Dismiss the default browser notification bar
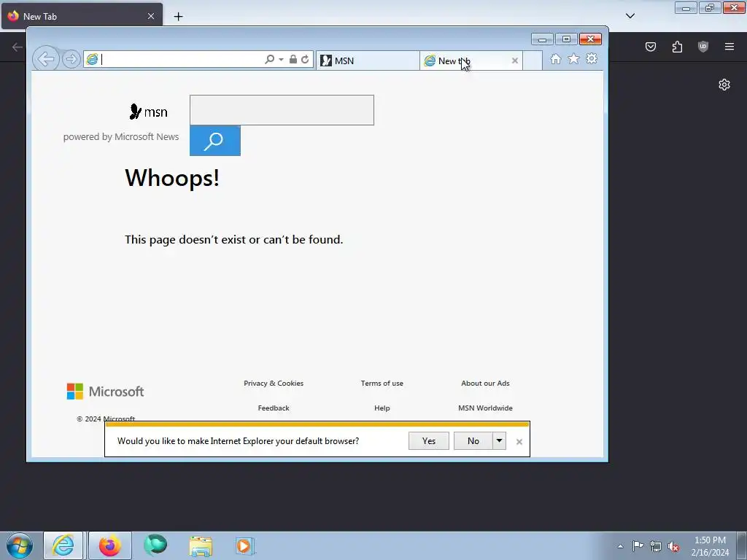The width and height of the screenshot is (747, 560). [x=519, y=442]
